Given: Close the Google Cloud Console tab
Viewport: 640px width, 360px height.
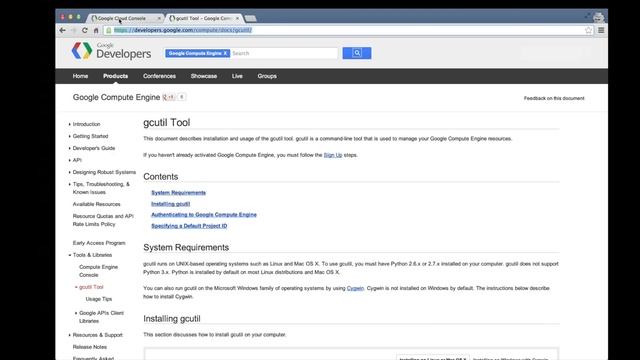Looking at the screenshot, I should click(x=159, y=18).
